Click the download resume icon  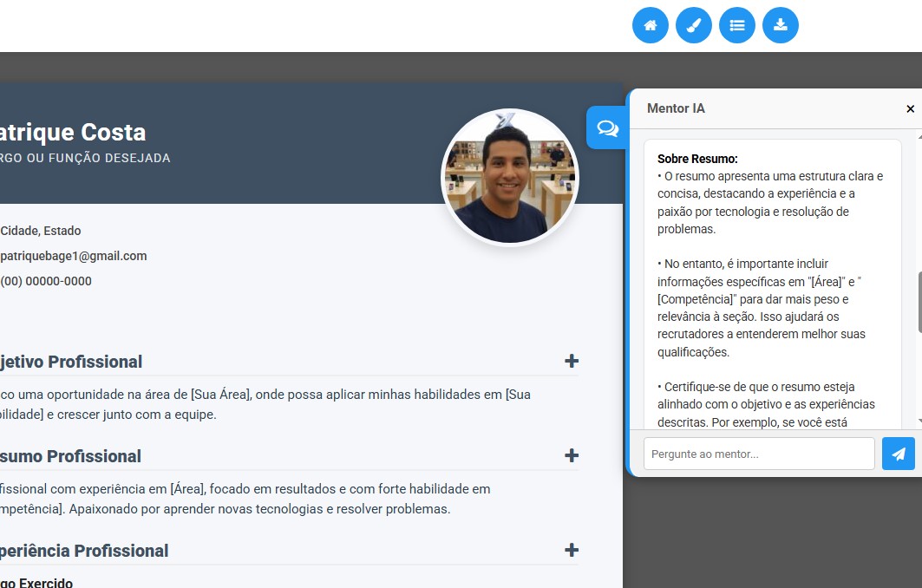pos(781,25)
